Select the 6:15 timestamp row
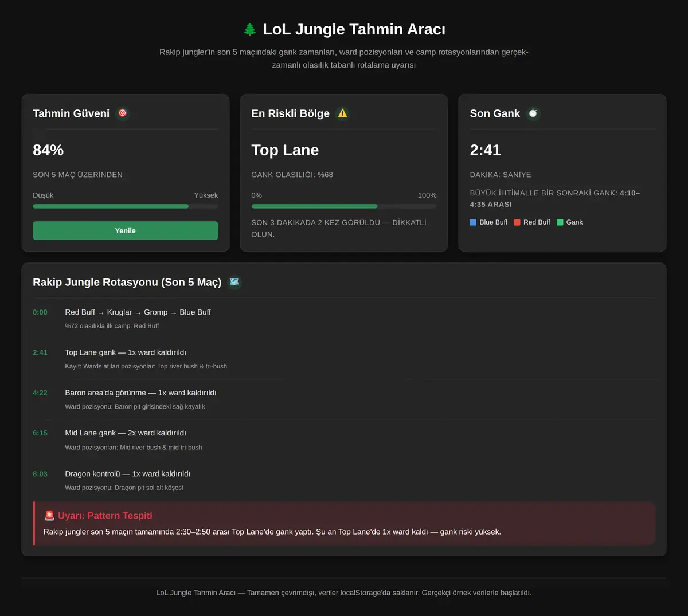688x616 pixels. [344, 440]
